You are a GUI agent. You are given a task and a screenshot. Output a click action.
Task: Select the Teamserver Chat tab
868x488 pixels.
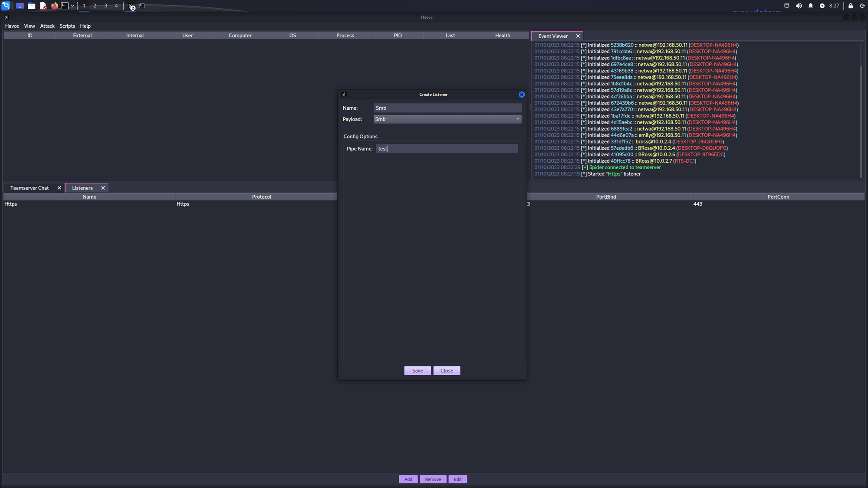[30, 188]
